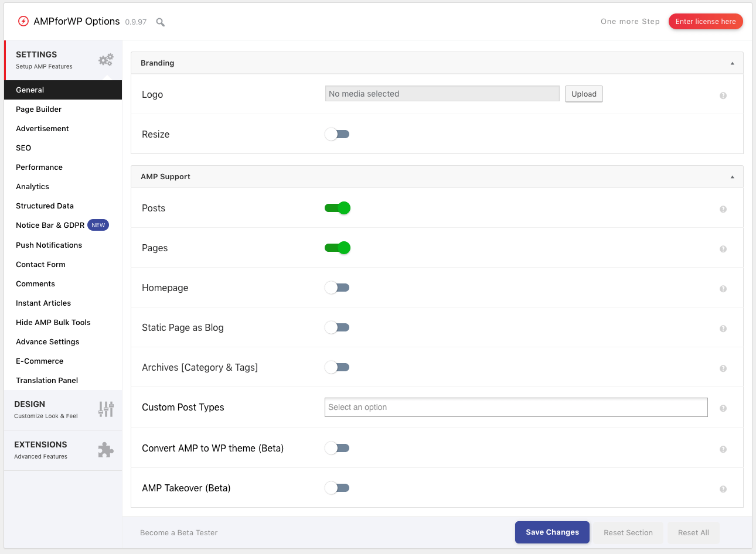Click the puzzle piece icon beside EXTENSIONS
This screenshot has height=554, width=756.
(106, 450)
